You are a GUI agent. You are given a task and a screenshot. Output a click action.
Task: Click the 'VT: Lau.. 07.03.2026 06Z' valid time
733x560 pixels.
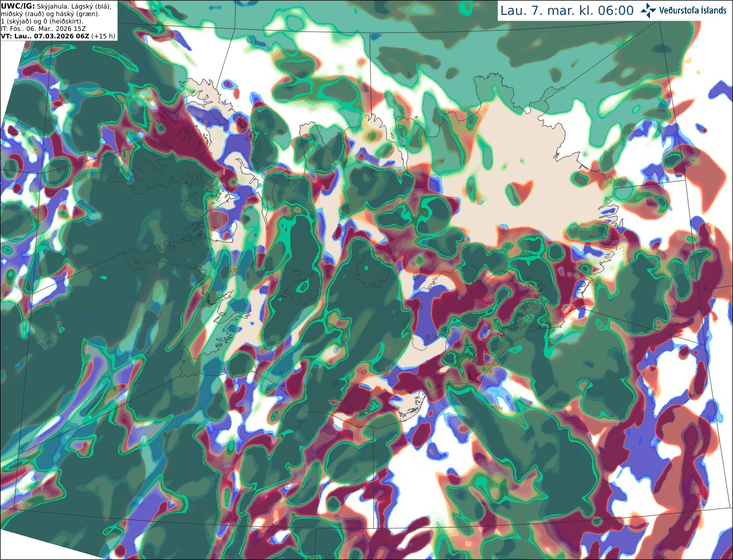pyautogui.click(x=45, y=36)
